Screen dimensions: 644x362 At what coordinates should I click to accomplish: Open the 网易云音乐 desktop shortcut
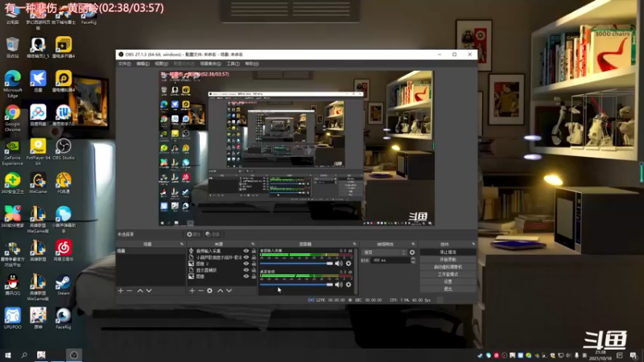pyautogui.click(x=64, y=251)
